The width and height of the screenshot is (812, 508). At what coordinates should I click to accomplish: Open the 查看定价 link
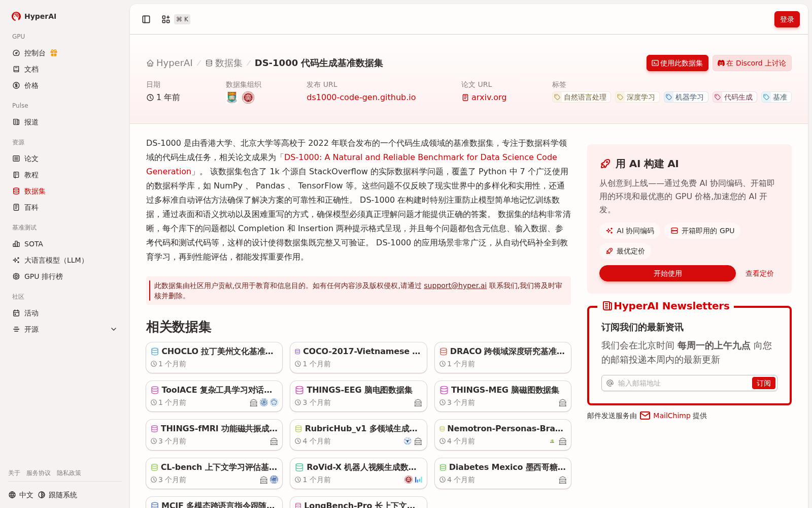[759, 273]
